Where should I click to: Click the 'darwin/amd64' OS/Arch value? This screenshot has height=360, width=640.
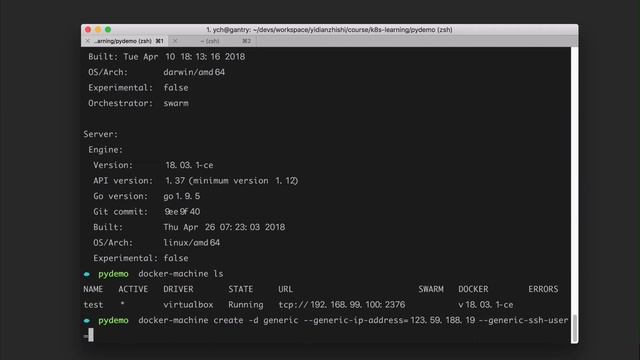point(194,72)
